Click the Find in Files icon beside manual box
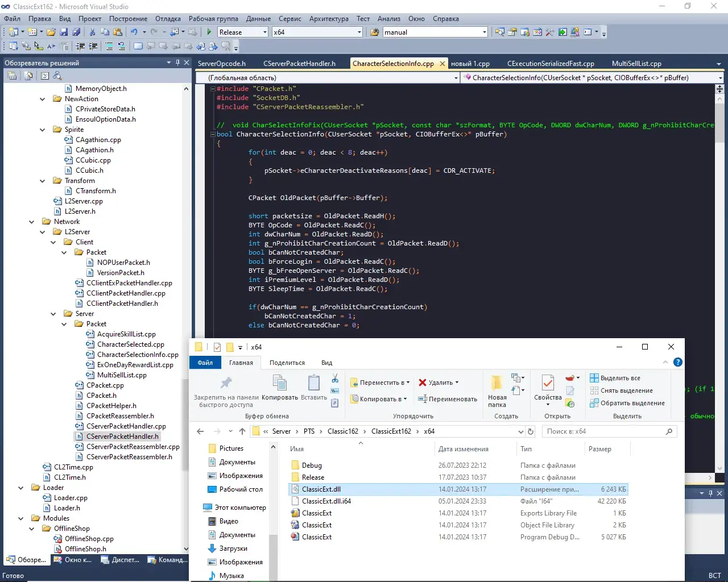This screenshot has height=582, width=728. (x=375, y=32)
